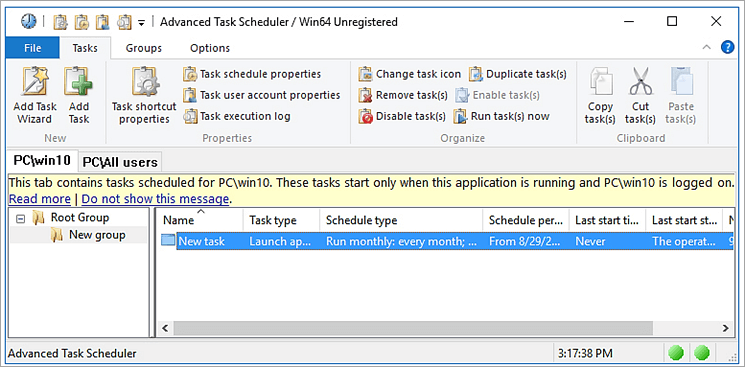
Task: Click Duplicate task(s)
Action: coord(518,74)
